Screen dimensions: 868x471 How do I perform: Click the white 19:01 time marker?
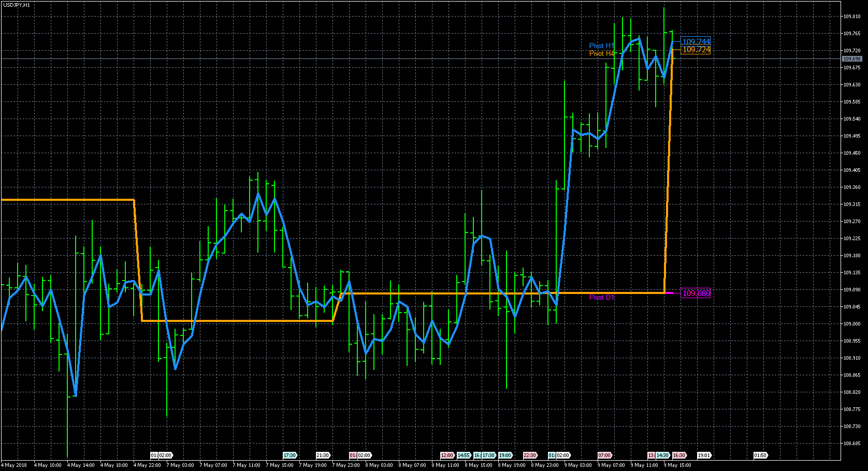(x=704, y=455)
